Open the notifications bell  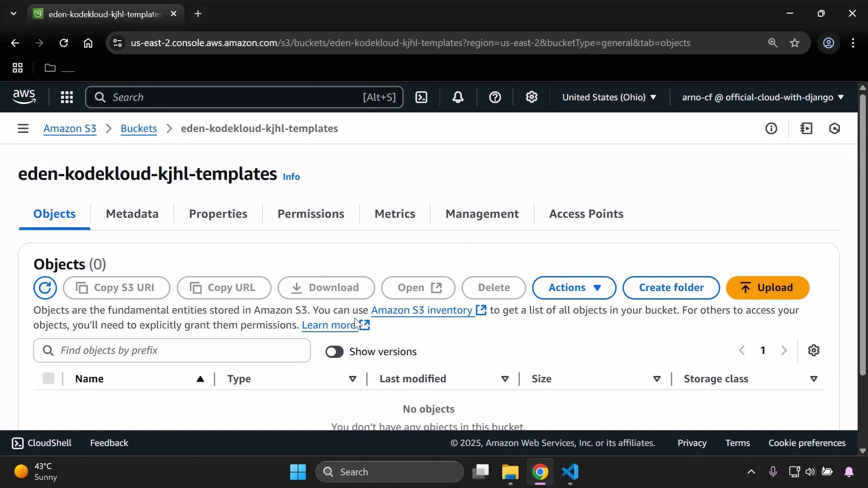[458, 97]
